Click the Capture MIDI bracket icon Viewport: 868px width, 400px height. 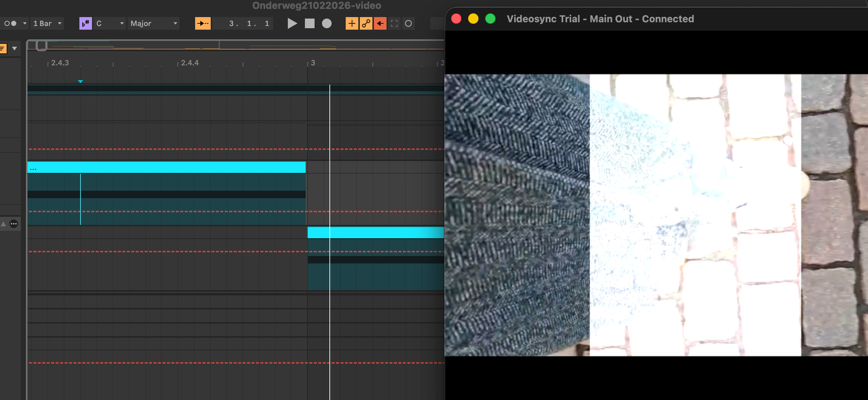tap(394, 24)
